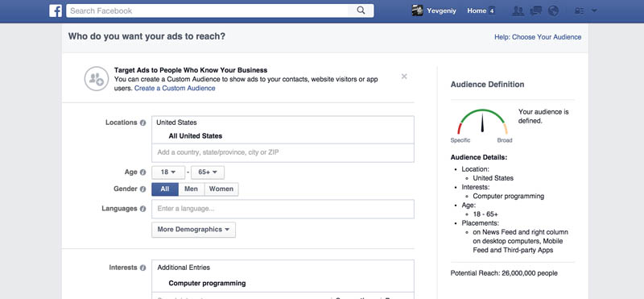Image resolution: width=644 pixels, height=299 pixels.
Task: Open the notifications globe icon
Action: pyautogui.click(x=554, y=11)
